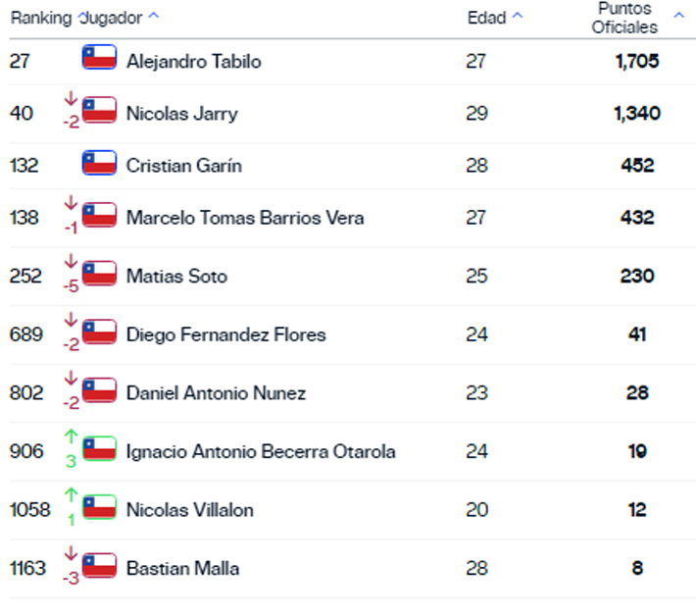
Task: Click the flag for Ignacio Antonio Becerra Otarola
Action: (99, 449)
